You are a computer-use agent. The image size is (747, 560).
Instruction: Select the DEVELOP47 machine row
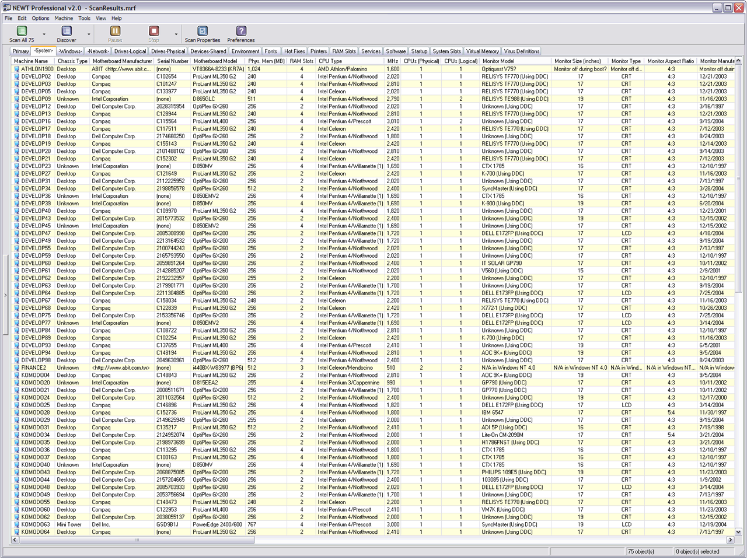(36, 233)
